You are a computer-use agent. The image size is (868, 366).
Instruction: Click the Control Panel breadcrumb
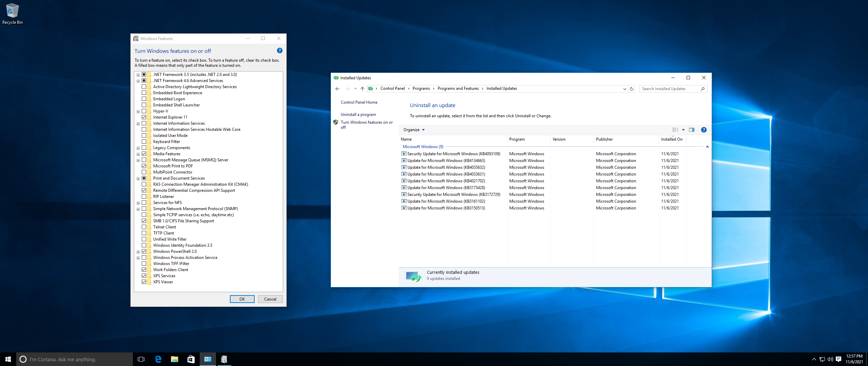click(393, 88)
